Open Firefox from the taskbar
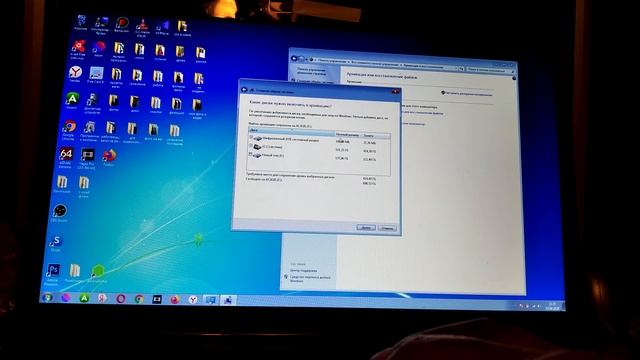 [x=175, y=300]
